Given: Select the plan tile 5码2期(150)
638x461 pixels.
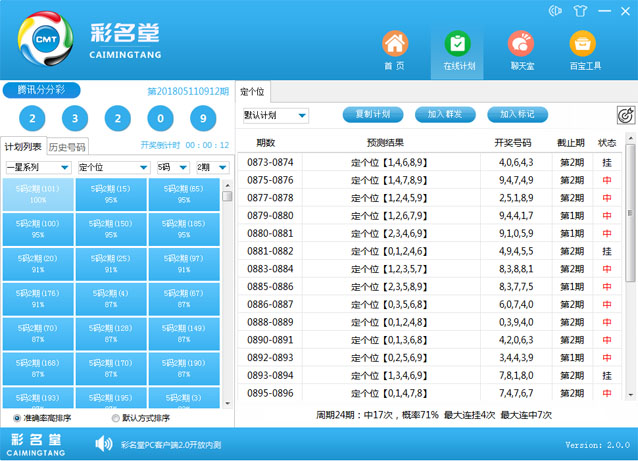Looking at the screenshot, I should click(111, 229).
